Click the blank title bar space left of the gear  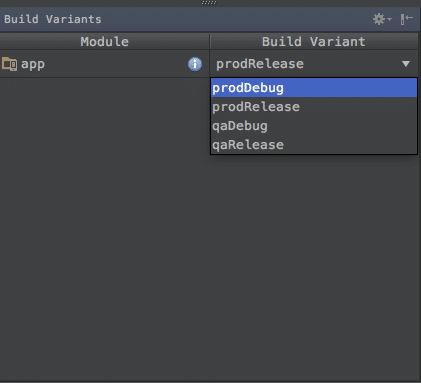[237, 19]
